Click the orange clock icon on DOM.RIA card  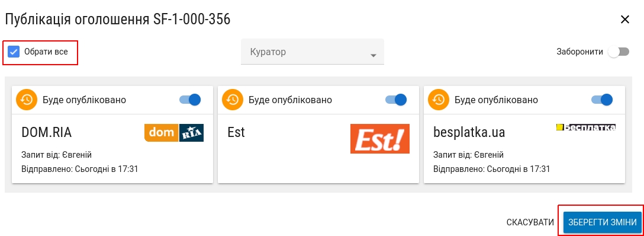coord(27,100)
